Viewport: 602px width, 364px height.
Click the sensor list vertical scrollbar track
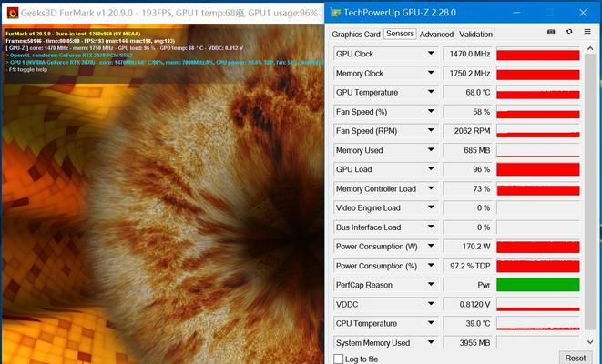pos(590,192)
